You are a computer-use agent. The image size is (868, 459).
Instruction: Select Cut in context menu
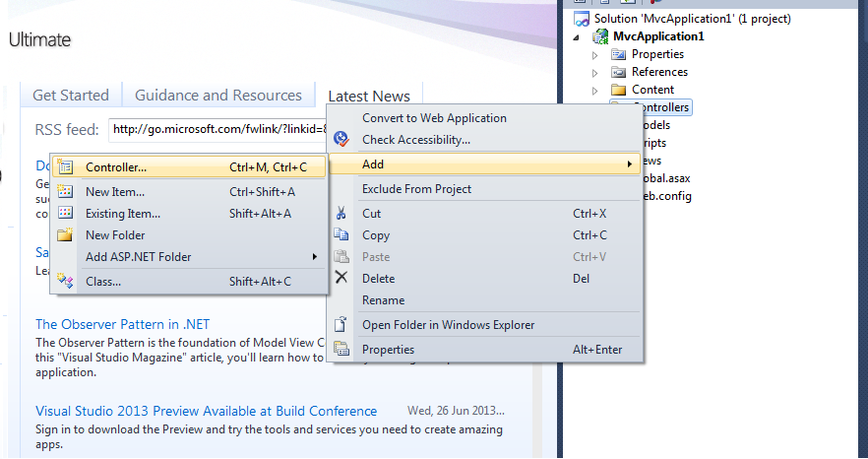point(485,213)
